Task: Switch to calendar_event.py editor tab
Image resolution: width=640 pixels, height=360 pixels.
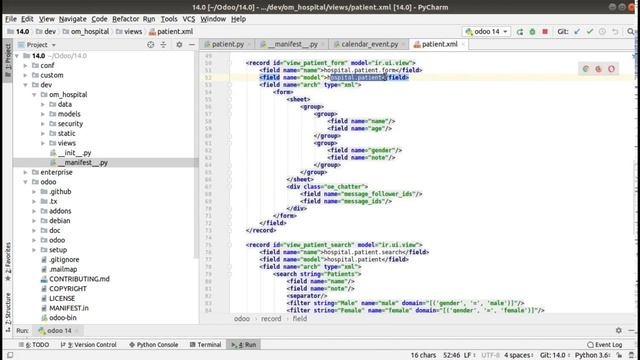Action: pyautogui.click(x=369, y=44)
